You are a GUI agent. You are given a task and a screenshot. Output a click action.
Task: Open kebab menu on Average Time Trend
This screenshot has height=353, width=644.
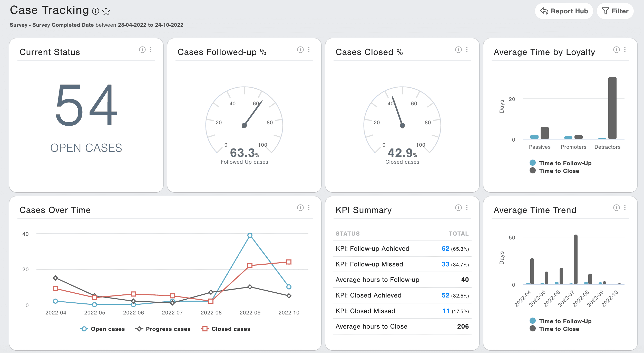coord(625,208)
